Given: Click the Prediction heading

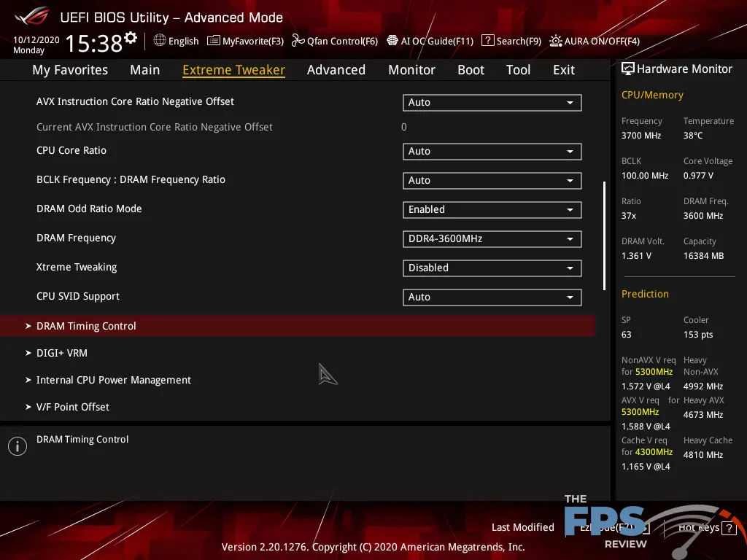Looking at the screenshot, I should (x=645, y=294).
